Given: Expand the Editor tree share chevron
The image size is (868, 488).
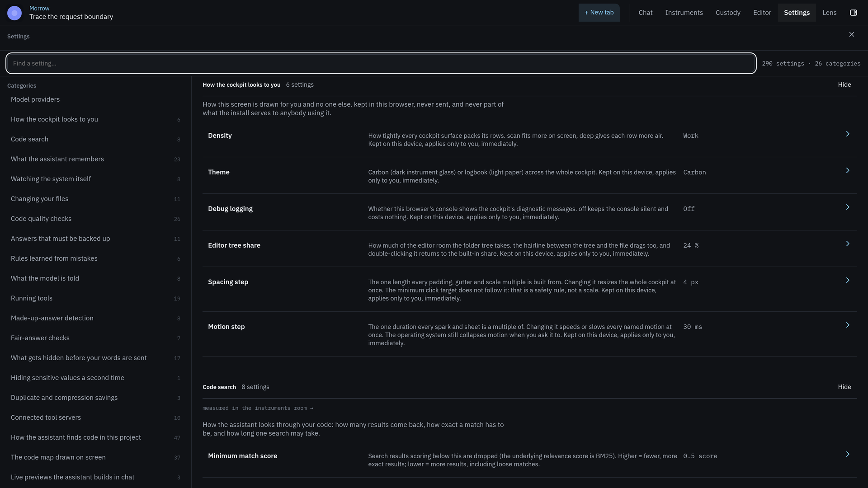Looking at the screenshot, I should [x=848, y=244].
